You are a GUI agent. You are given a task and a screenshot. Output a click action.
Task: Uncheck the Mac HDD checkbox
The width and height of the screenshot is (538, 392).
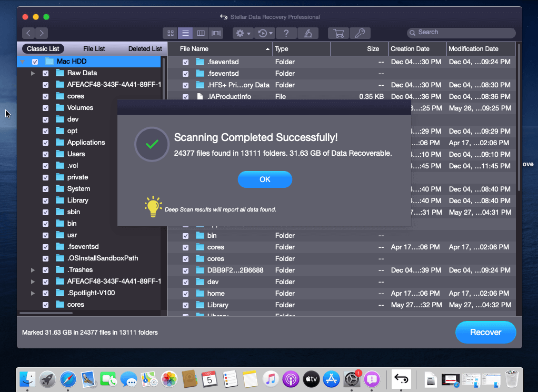35,62
